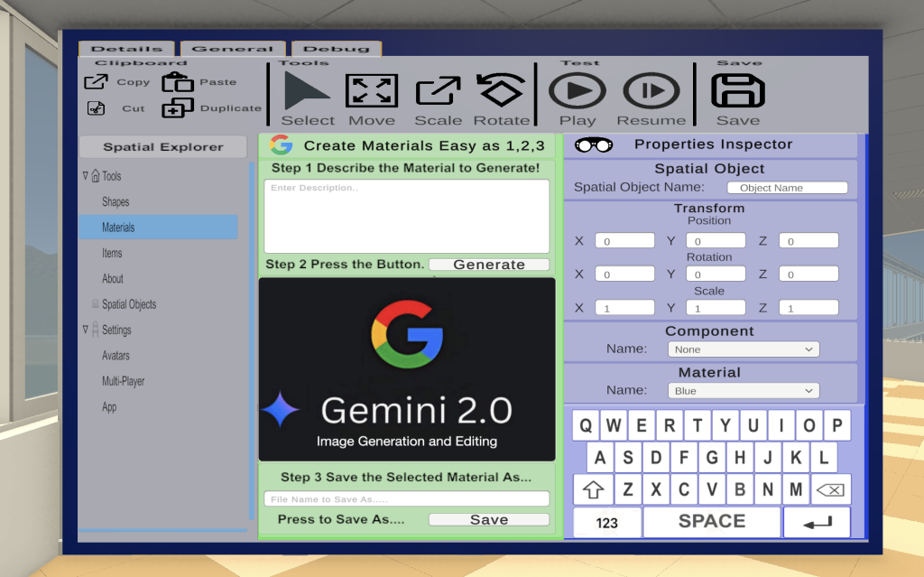Click the File Name to Save As field
924x577 pixels.
(x=407, y=498)
